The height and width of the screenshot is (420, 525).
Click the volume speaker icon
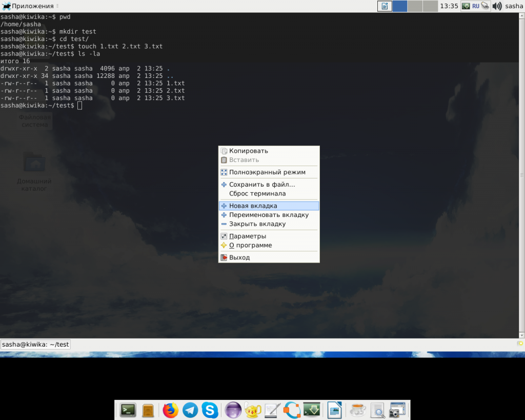[x=497, y=6]
